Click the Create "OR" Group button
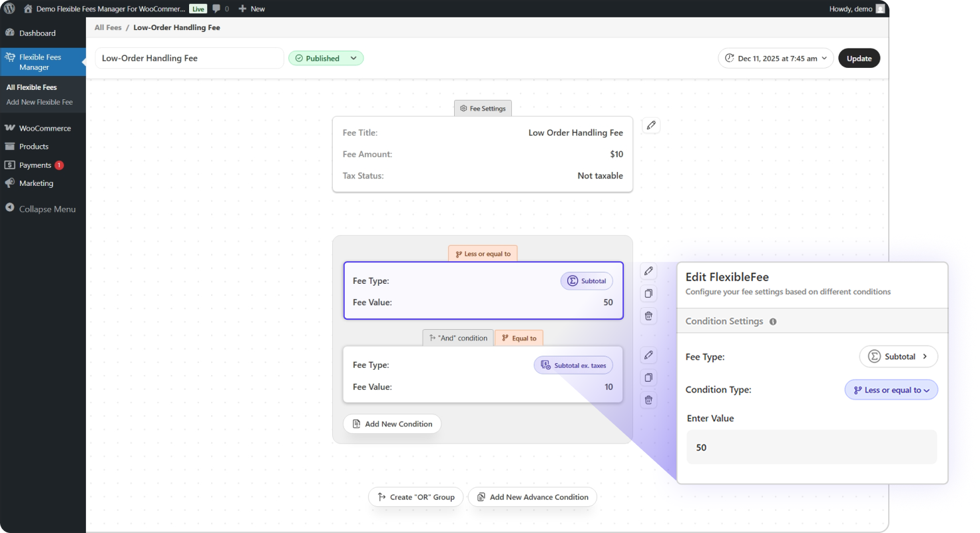Screen dimensions: 980x533 coord(415,497)
